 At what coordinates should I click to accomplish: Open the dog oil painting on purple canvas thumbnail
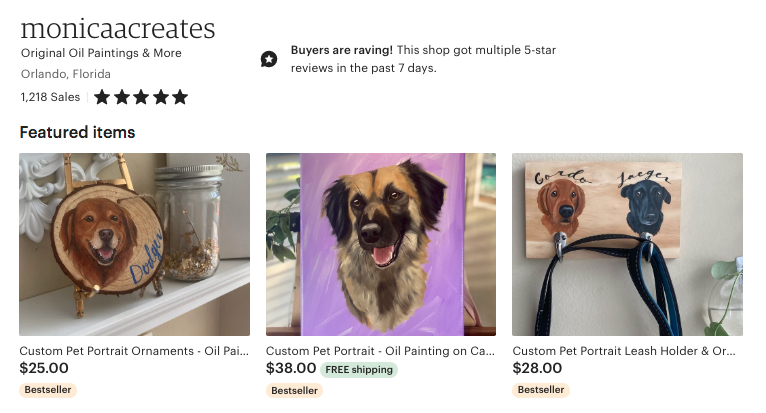pyautogui.click(x=381, y=244)
